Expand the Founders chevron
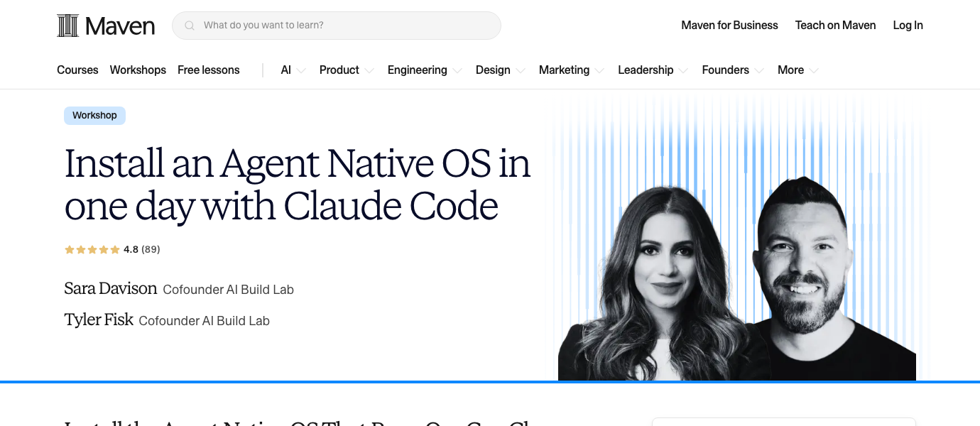The width and height of the screenshot is (980, 426). [759, 70]
